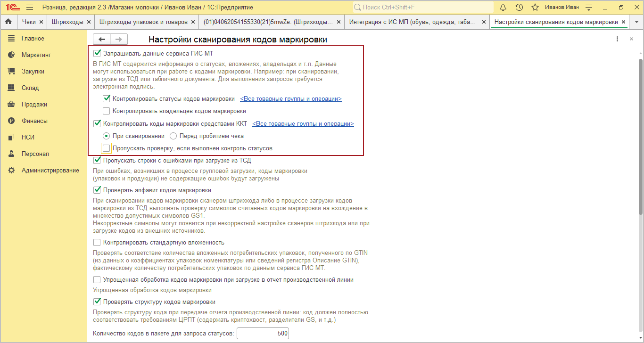Open товарные группы link for ККТ control
This screenshot has width=644, height=343.
click(303, 124)
